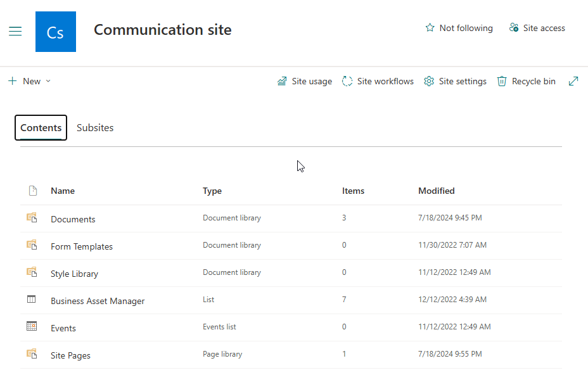Open the Business Asset Manager list
The width and height of the screenshot is (588, 375).
[x=98, y=301]
